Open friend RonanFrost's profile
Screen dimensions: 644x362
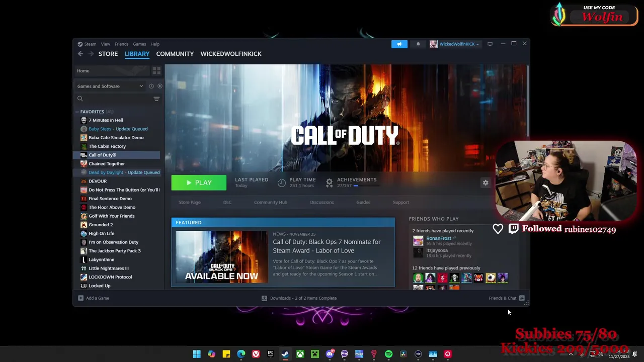[439, 238]
